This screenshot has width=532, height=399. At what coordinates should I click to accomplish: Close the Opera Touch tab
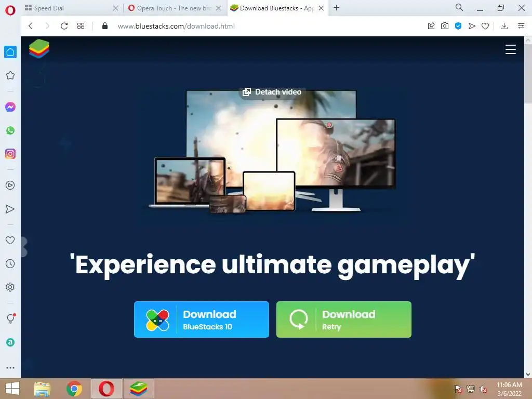pos(219,8)
